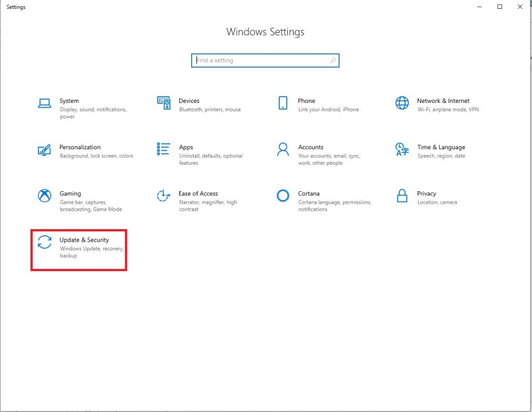Click the Update & Security arrows icon
532x412 pixels.
[45, 242]
